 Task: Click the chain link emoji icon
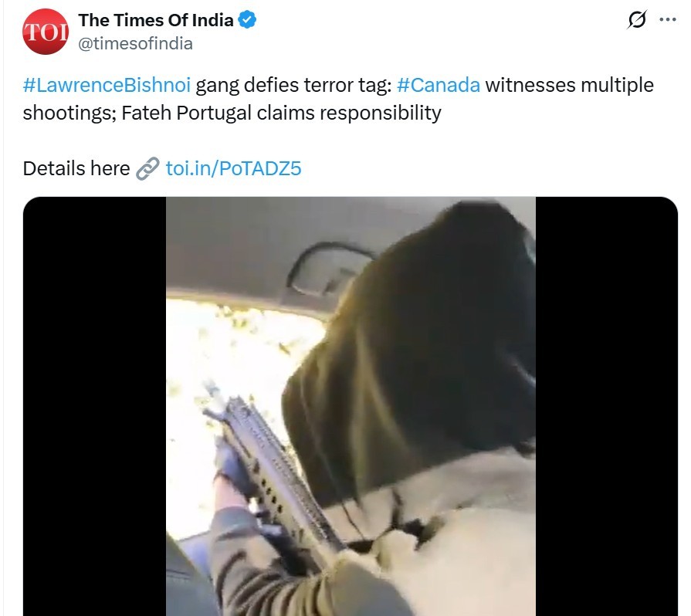click(147, 168)
